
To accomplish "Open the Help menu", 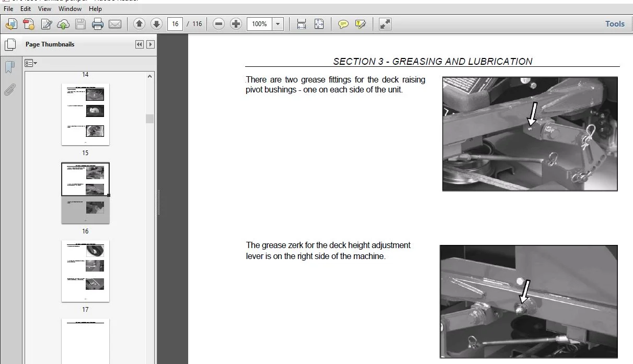I will 95,9.
